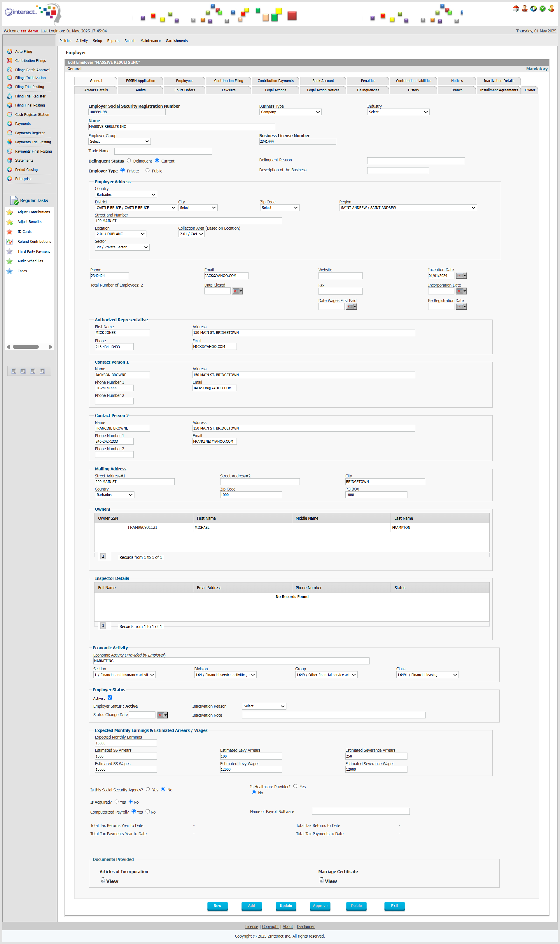Click the ID Cards star icon
This screenshot has width=560, height=944.
[9, 231]
